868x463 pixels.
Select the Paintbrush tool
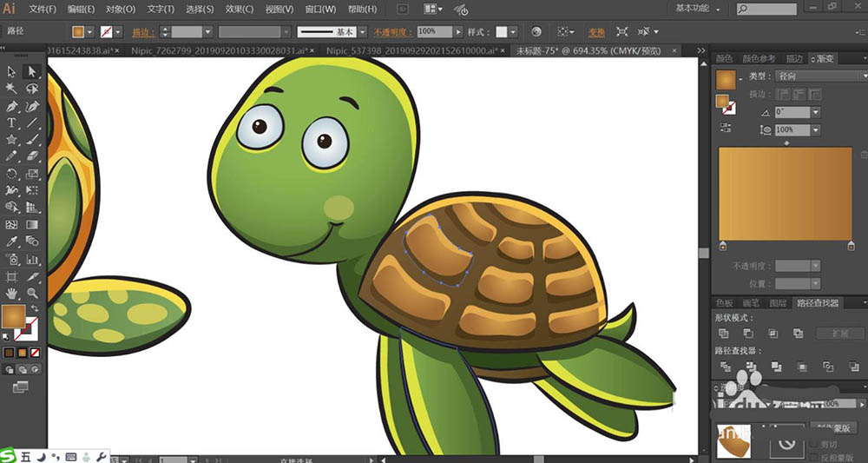pos(32,140)
